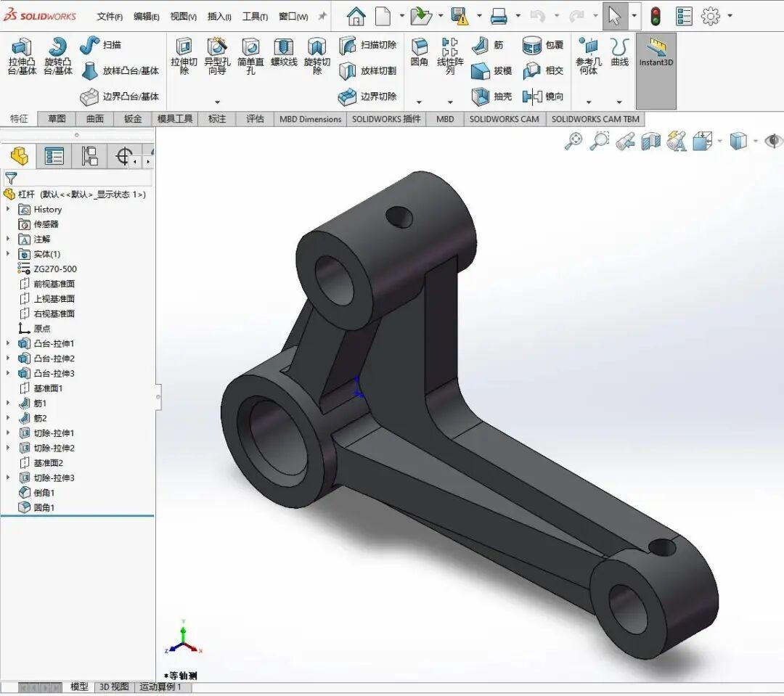This screenshot has width=784, height=696.
Task: Open the 异型孔向导 hole wizard tool
Action: pos(217,49)
